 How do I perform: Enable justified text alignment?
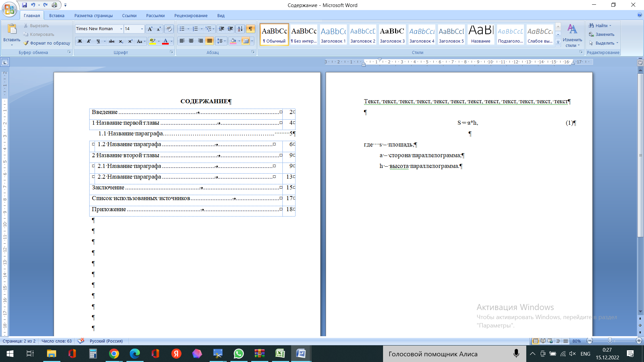coord(210,41)
